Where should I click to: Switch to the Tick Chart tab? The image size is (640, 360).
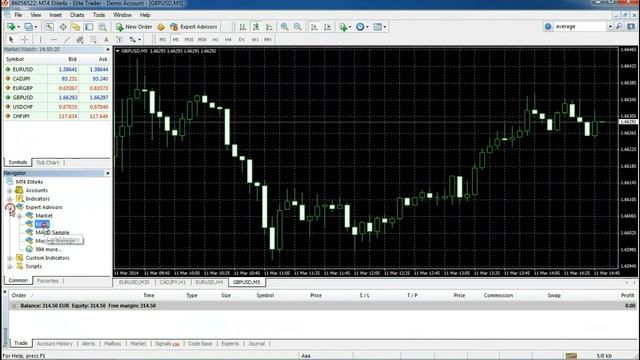click(x=47, y=162)
